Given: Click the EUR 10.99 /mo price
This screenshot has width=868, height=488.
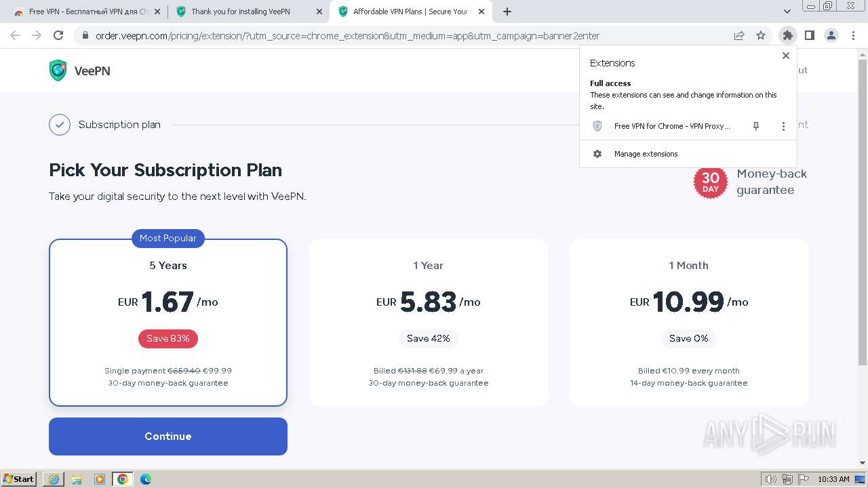Looking at the screenshot, I should [x=689, y=302].
